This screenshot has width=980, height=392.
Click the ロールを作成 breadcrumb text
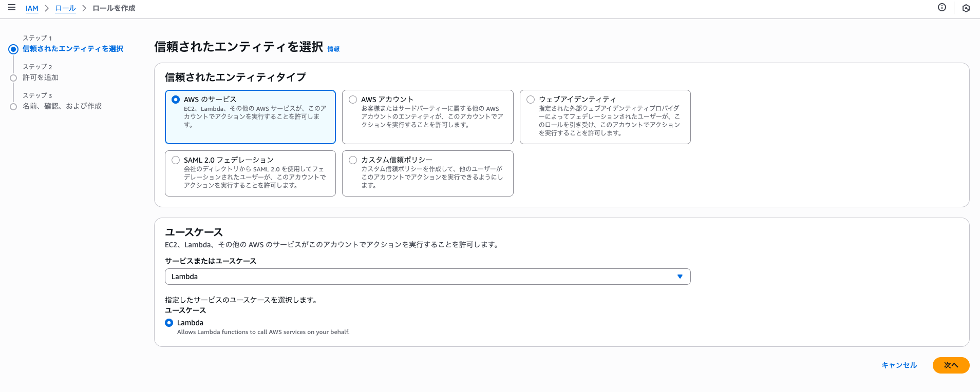(x=114, y=8)
